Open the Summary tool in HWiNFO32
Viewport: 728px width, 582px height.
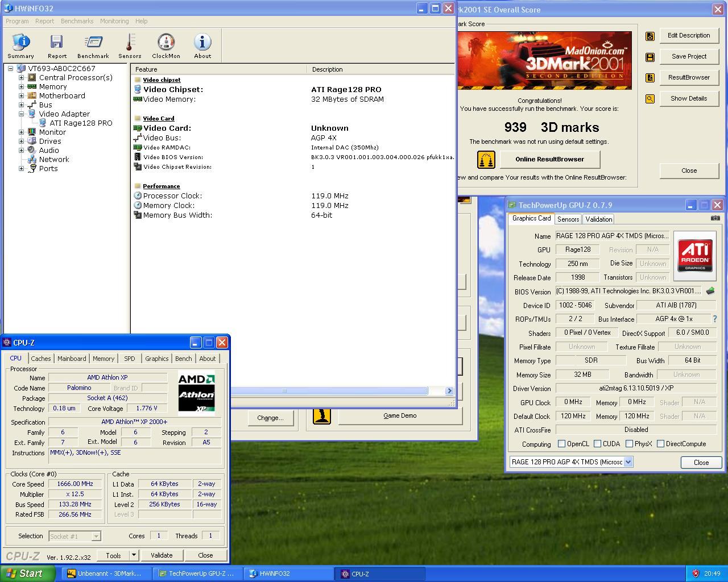coord(21,45)
